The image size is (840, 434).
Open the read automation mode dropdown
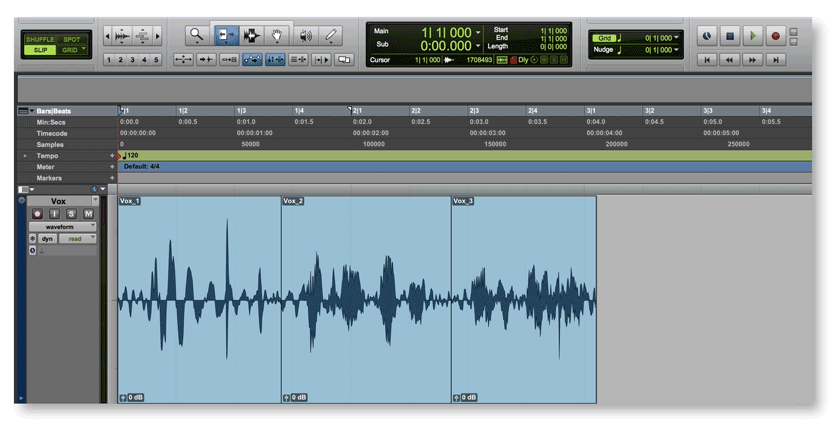point(77,239)
